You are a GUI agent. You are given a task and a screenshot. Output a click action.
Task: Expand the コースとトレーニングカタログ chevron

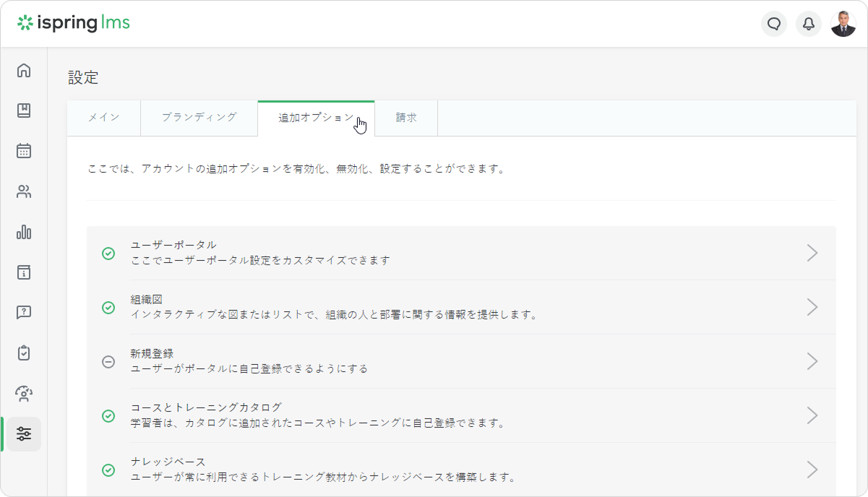pos(812,415)
